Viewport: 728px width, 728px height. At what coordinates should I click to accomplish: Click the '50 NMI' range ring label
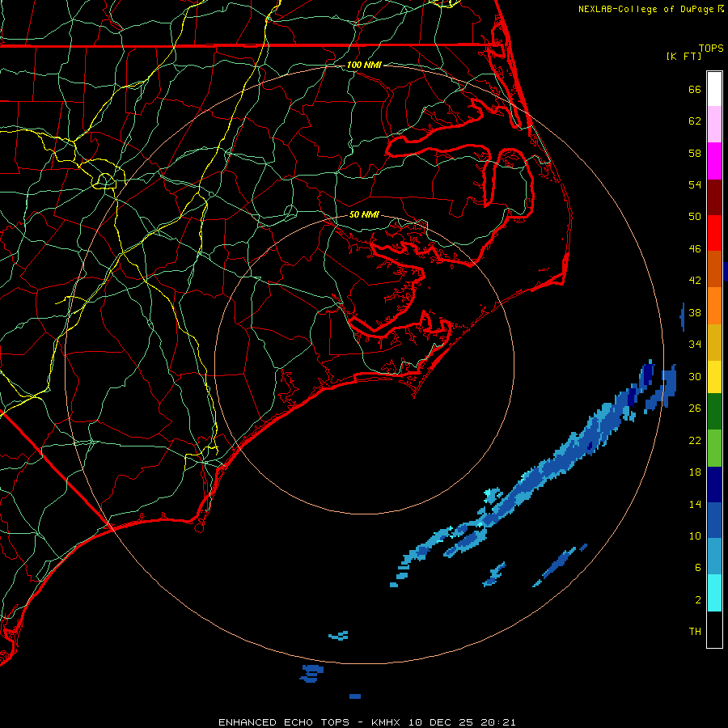pos(364,214)
